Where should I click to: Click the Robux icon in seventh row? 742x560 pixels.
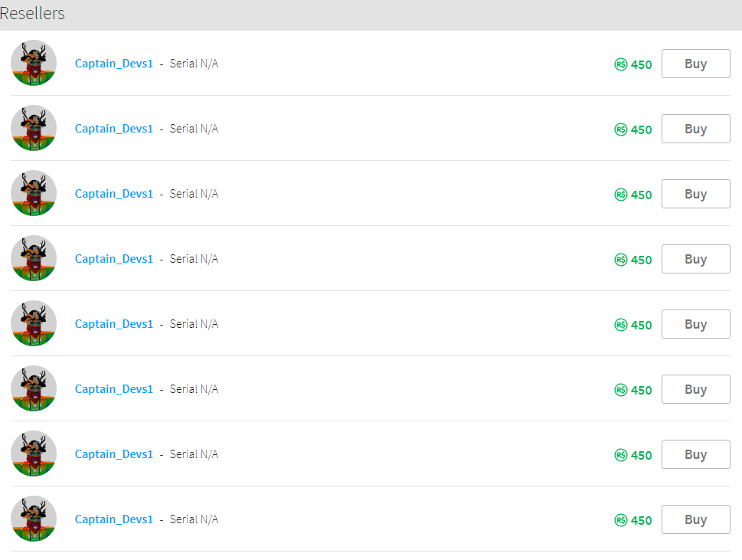pos(621,455)
